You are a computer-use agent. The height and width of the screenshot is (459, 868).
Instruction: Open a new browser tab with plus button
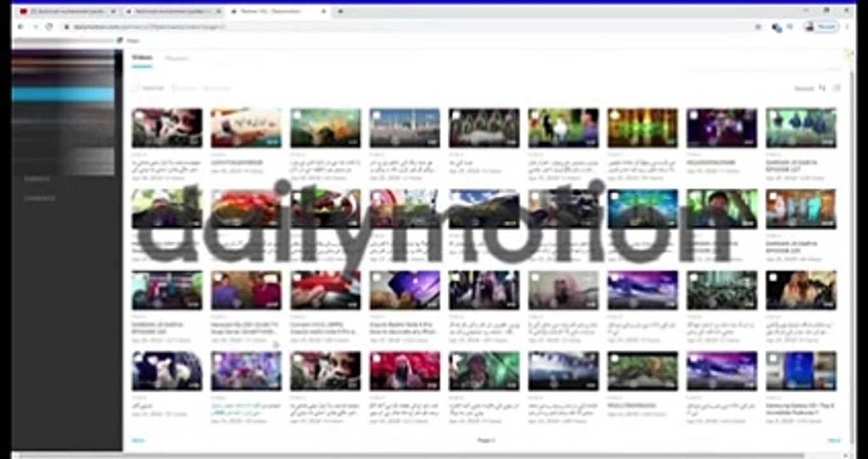tap(340, 11)
